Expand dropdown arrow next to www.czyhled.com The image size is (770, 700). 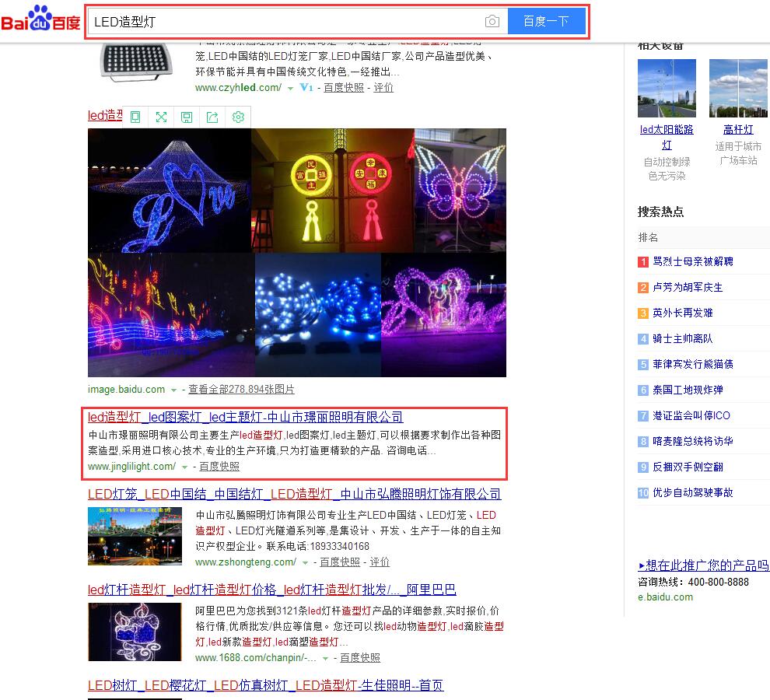coord(290,89)
